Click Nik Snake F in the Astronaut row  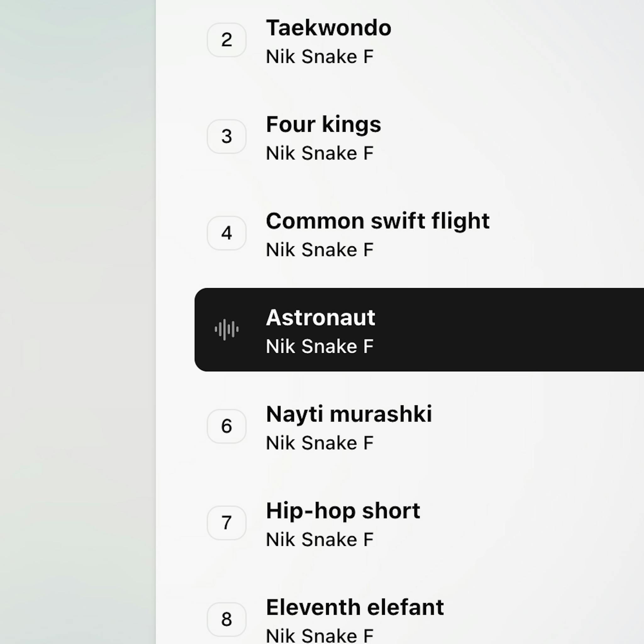[x=319, y=346]
